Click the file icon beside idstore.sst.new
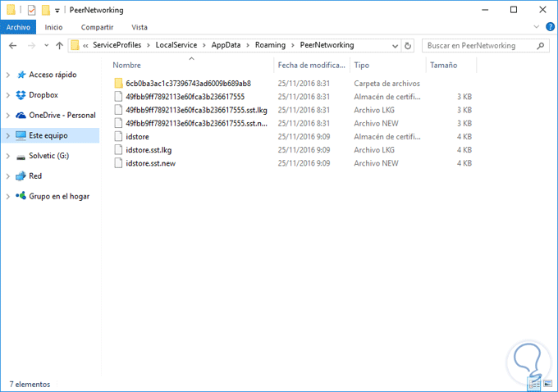 click(x=118, y=163)
